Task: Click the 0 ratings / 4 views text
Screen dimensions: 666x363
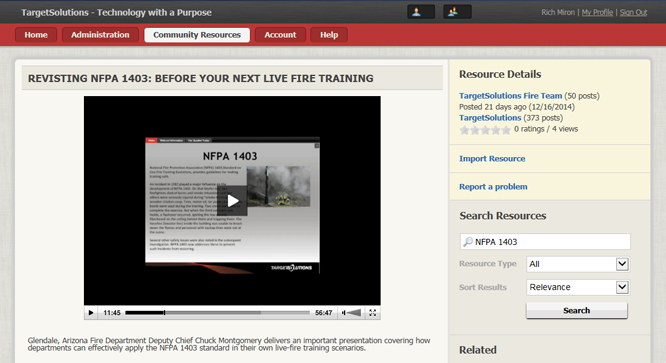Action: [x=546, y=129]
